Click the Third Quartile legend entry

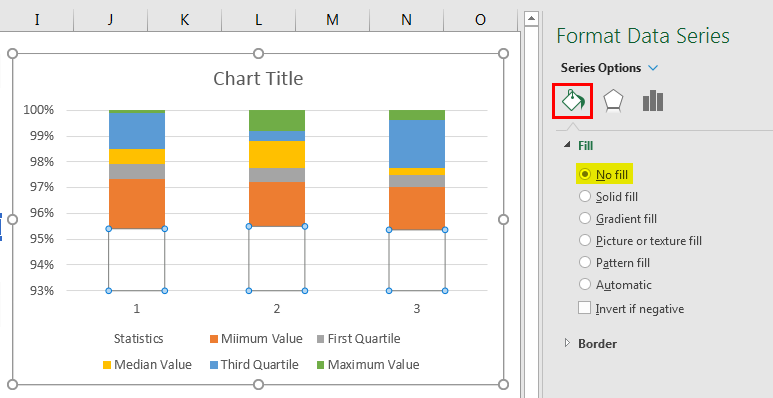[x=254, y=364]
